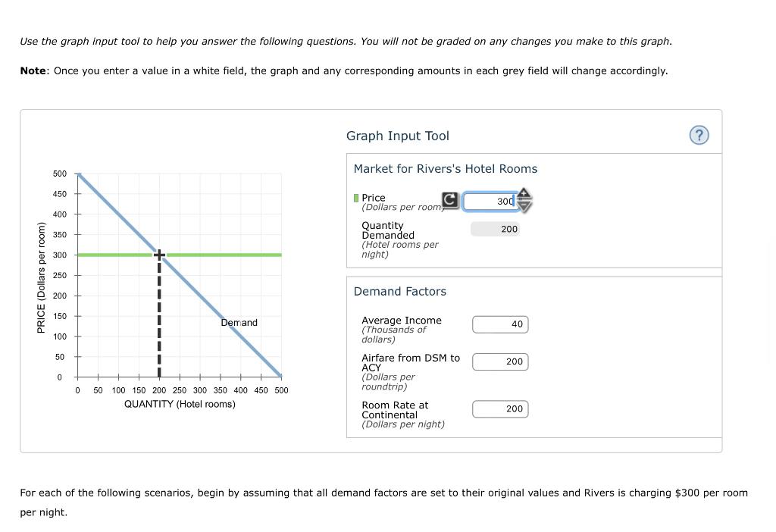
Task: Select the Average Income input field
Action: click(x=500, y=324)
